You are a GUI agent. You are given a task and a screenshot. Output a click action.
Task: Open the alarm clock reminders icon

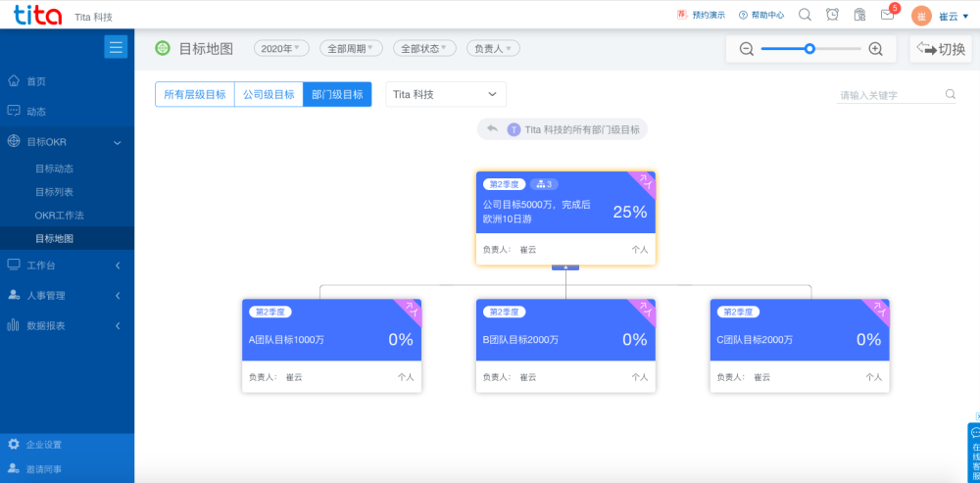(832, 15)
